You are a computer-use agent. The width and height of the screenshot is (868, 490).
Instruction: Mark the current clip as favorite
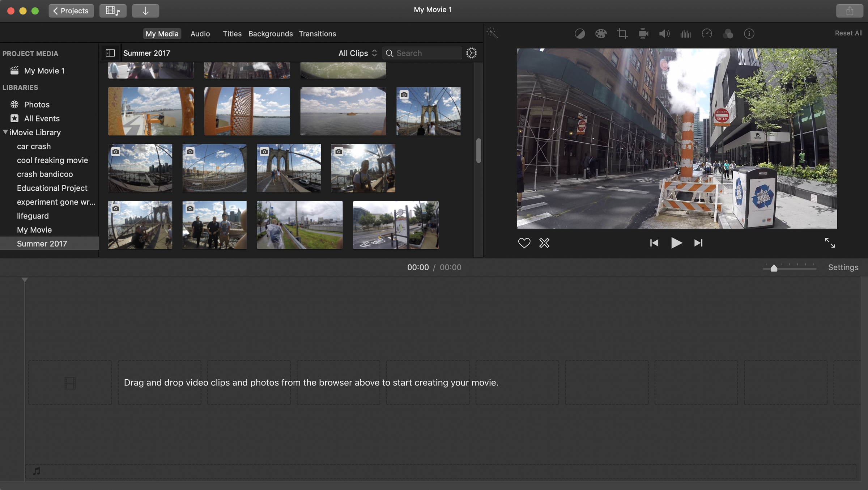coord(524,243)
